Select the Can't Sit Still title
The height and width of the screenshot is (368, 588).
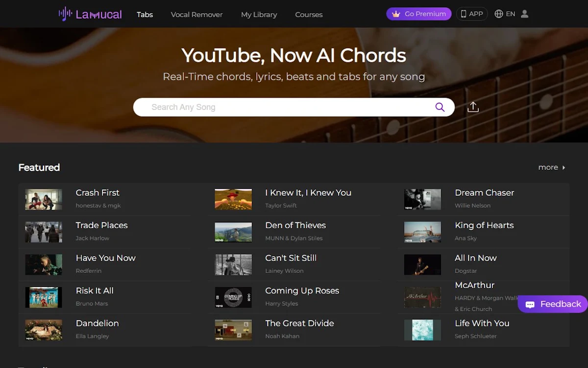point(291,258)
